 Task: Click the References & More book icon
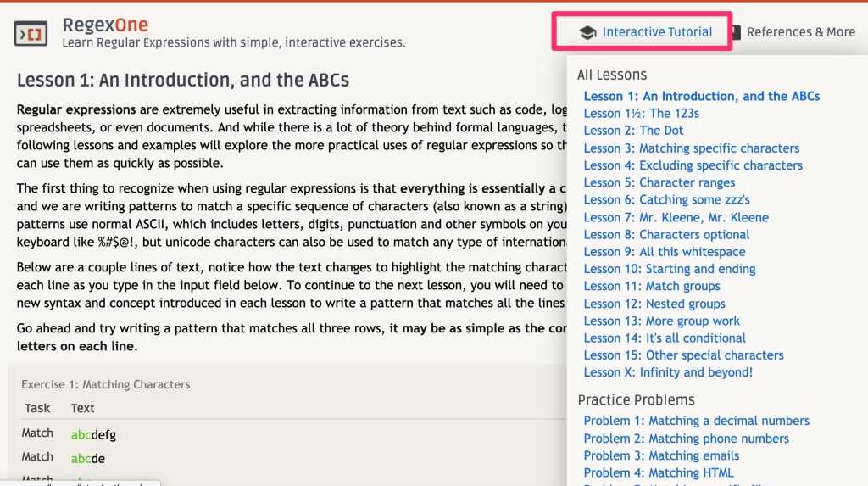tap(735, 33)
